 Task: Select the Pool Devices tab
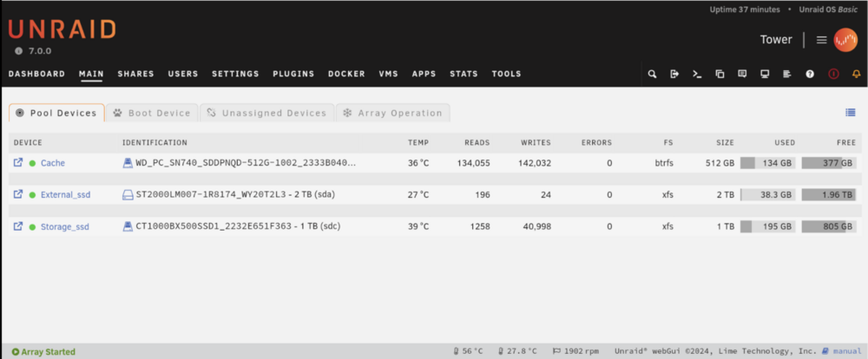[56, 113]
